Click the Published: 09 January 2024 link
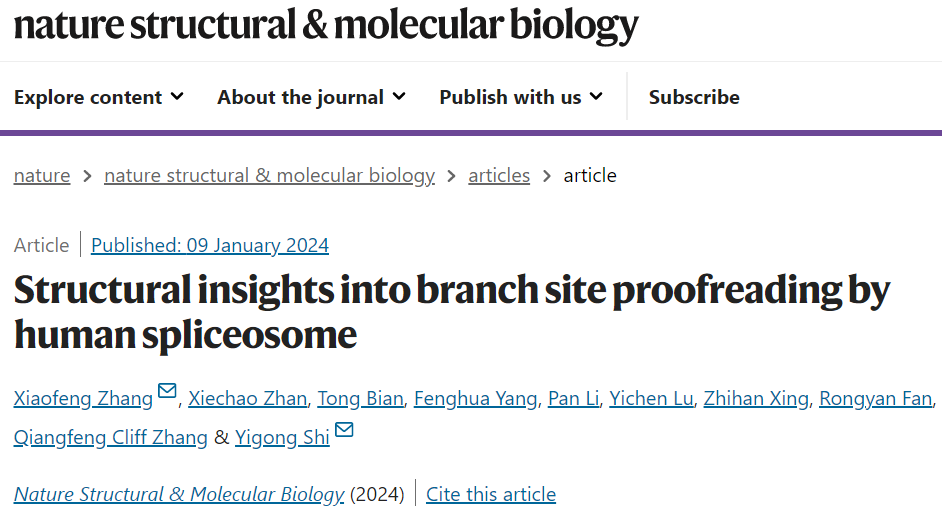 [x=210, y=245]
